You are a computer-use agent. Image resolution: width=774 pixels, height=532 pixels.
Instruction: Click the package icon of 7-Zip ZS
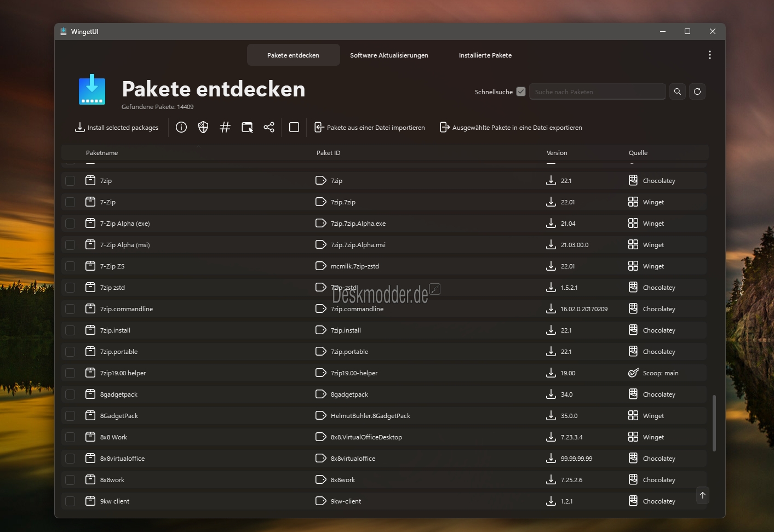pos(90,266)
